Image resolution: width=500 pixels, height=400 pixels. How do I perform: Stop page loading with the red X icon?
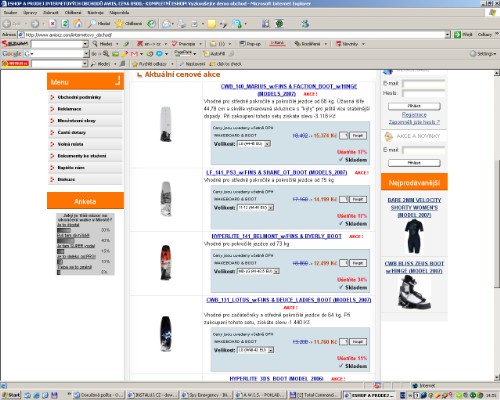[53, 24]
